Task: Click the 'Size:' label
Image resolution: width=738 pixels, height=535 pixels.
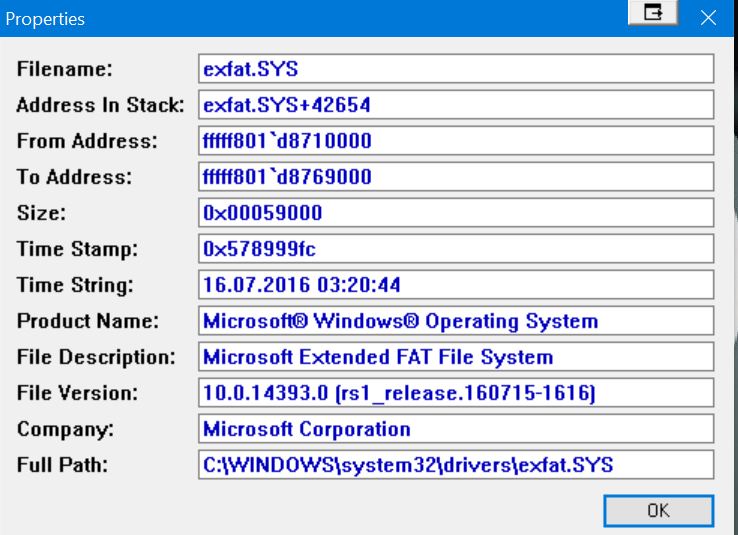Action: [41, 213]
